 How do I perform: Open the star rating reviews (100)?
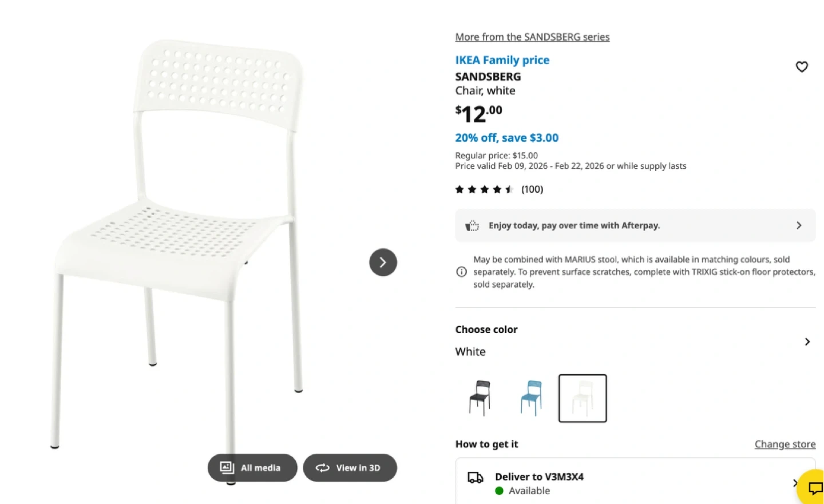point(499,189)
